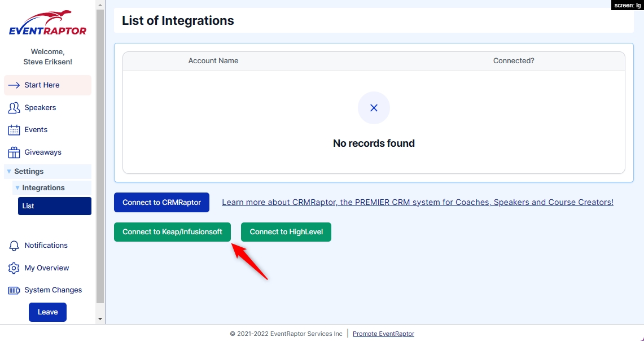Click the Events calendar icon
This screenshot has width=644, height=341.
[x=14, y=130]
